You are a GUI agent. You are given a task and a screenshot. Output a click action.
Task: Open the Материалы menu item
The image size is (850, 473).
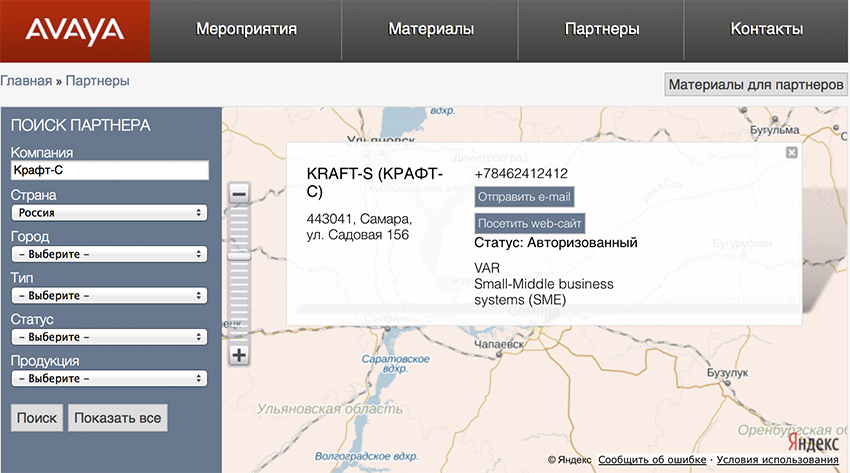click(431, 29)
